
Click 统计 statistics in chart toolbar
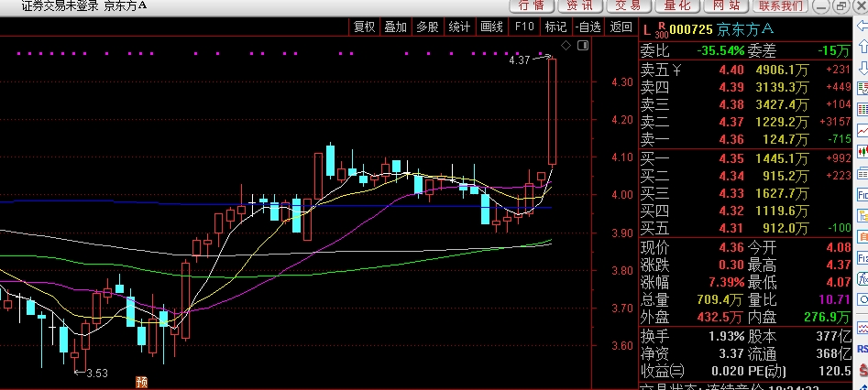coord(459,27)
